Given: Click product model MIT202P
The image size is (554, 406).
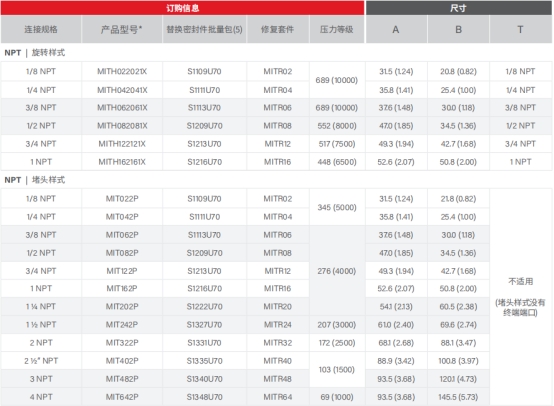Looking at the screenshot, I should click(x=122, y=307).
